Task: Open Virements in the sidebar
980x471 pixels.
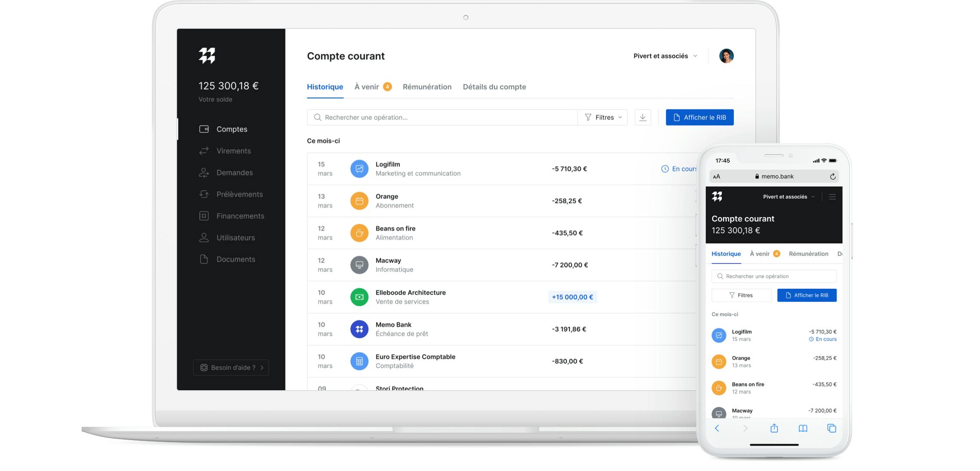Action: click(231, 151)
